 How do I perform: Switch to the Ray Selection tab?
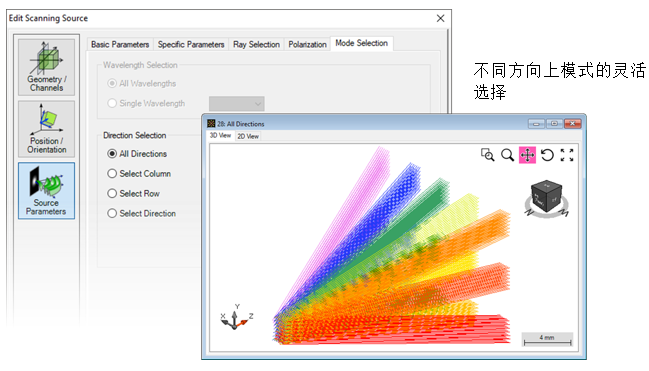pos(256,44)
